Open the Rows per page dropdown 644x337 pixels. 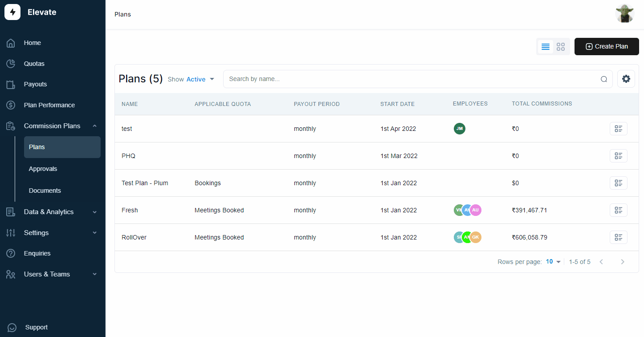[x=553, y=262]
